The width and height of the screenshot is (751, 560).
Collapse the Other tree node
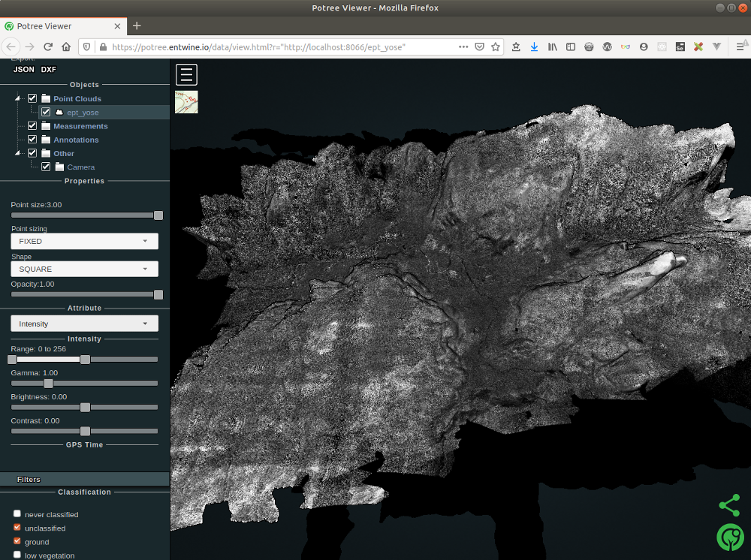click(18, 153)
